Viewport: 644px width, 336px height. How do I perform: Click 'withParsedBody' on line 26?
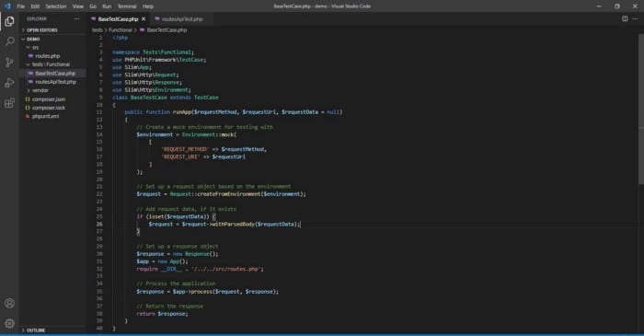(234, 225)
